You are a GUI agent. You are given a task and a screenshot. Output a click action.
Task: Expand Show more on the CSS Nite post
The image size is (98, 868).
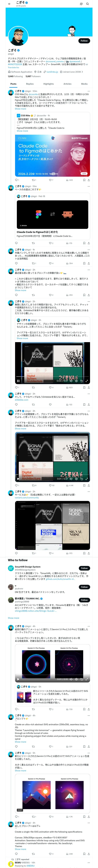(x=20, y=109)
